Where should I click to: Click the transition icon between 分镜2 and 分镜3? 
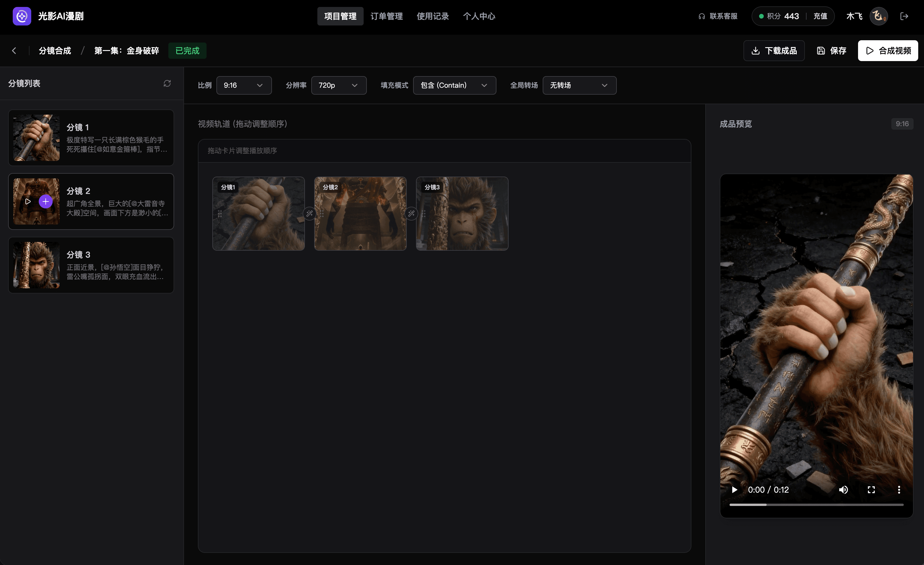tap(411, 214)
